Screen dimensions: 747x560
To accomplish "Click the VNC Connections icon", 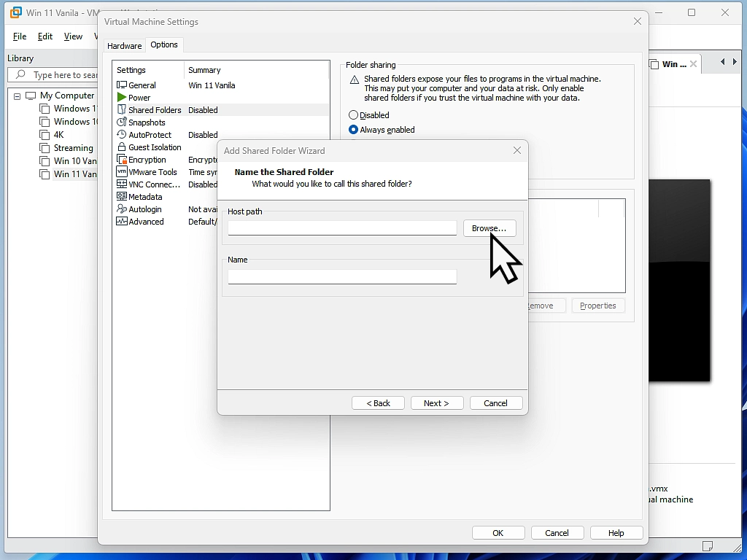I will coord(122,184).
